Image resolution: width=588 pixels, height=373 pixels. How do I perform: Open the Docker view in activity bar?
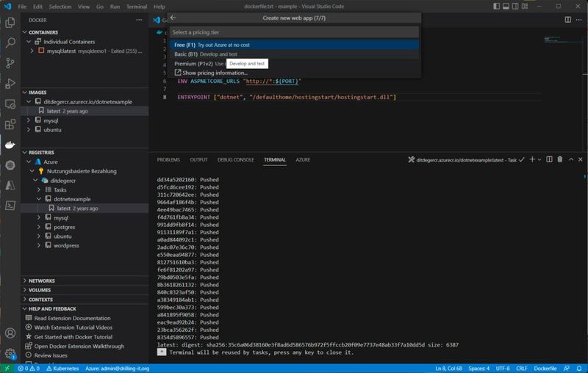(10, 145)
